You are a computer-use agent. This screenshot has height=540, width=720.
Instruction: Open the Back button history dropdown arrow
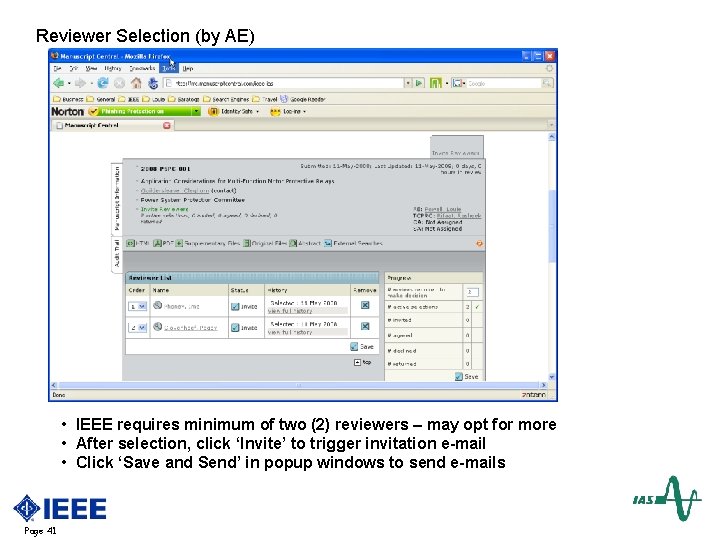coord(69,84)
